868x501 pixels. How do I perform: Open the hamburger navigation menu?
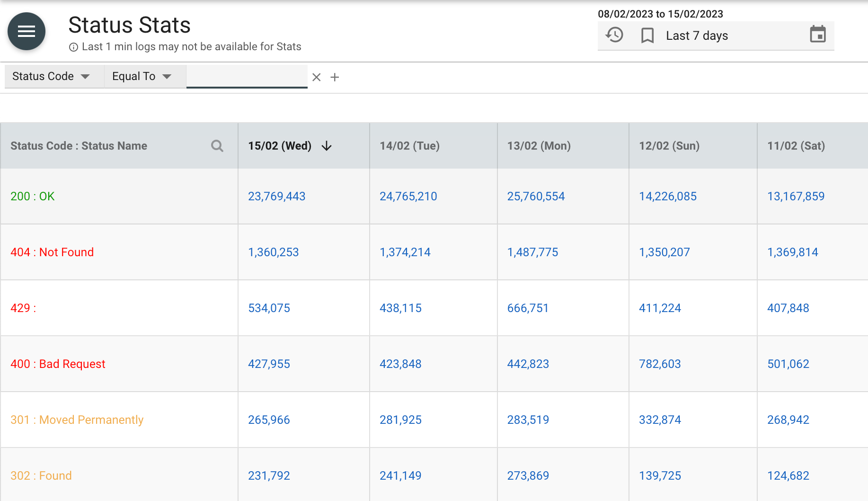click(x=26, y=31)
